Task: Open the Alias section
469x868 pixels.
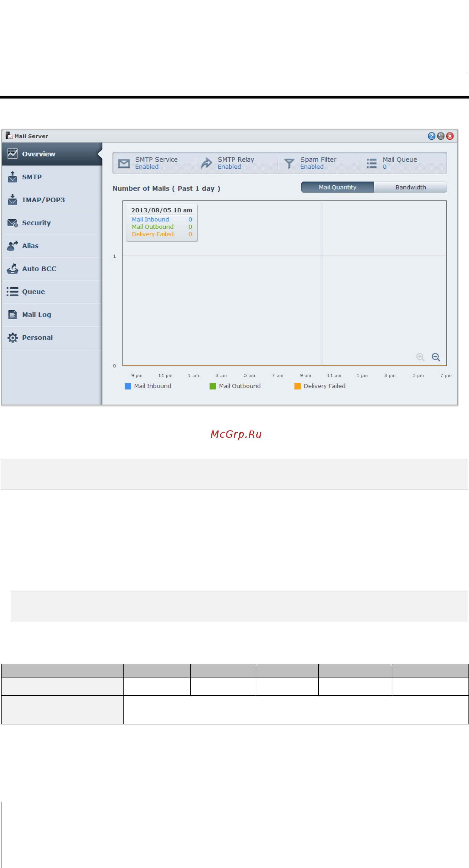Action: (x=52, y=246)
